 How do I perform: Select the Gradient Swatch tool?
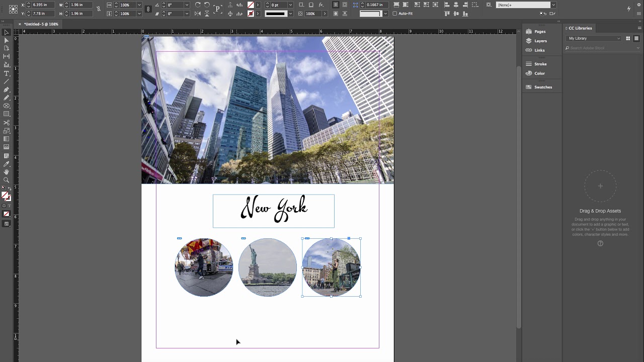coord(6,139)
